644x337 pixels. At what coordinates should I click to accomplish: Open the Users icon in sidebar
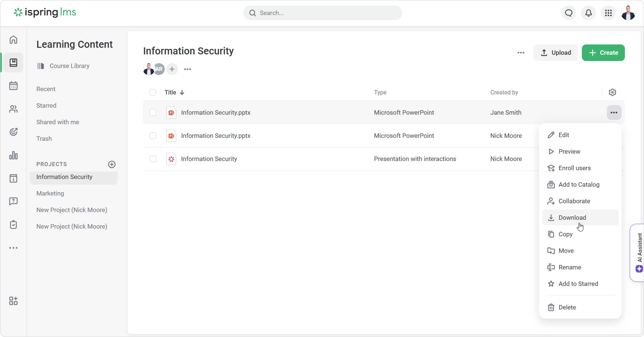pyautogui.click(x=13, y=109)
